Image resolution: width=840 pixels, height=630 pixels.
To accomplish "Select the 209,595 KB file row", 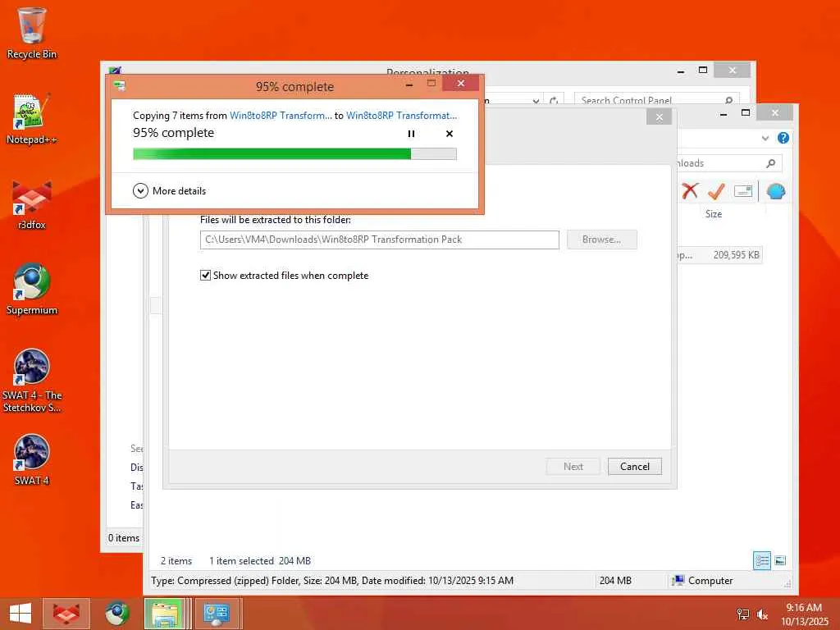I will point(719,255).
